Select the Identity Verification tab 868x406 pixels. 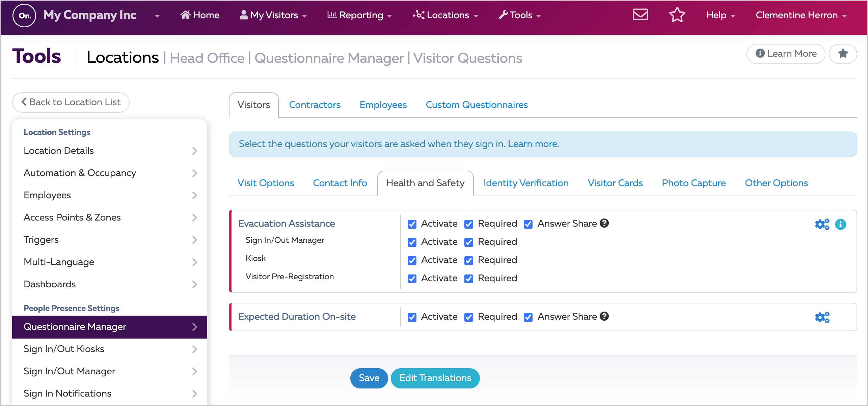tap(525, 183)
